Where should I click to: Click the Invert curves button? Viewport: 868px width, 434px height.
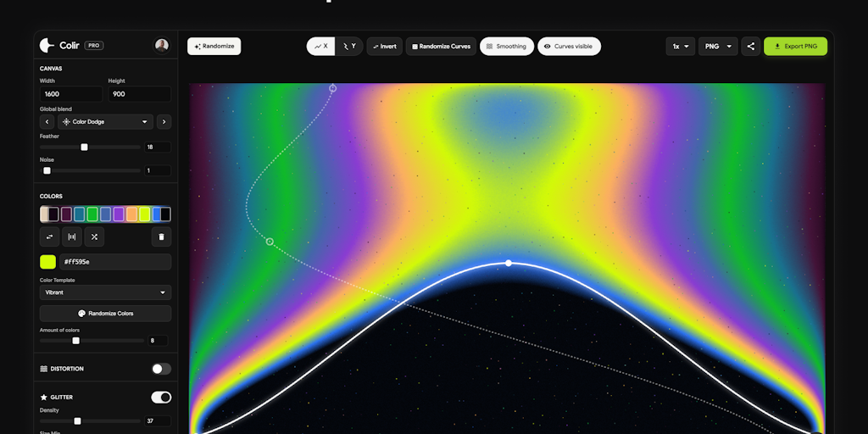click(385, 47)
